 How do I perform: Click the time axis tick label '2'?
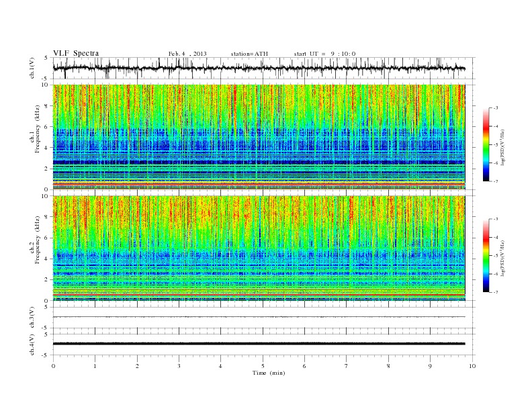click(137, 366)
